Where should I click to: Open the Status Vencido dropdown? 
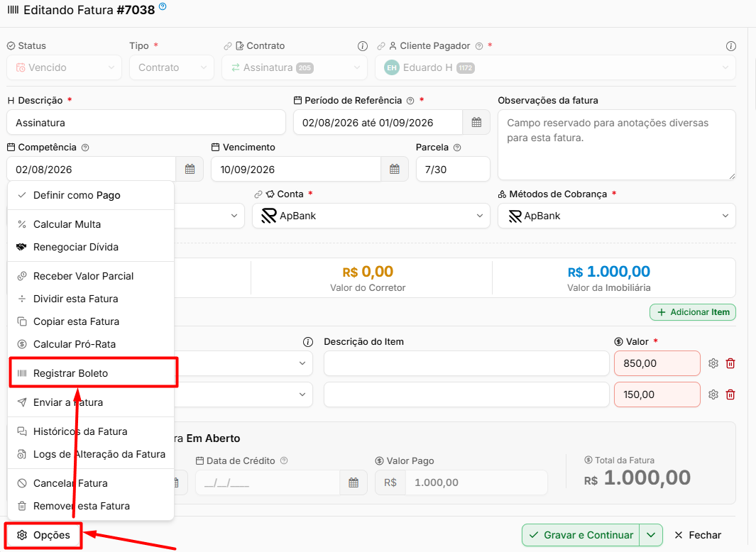click(x=64, y=67)
